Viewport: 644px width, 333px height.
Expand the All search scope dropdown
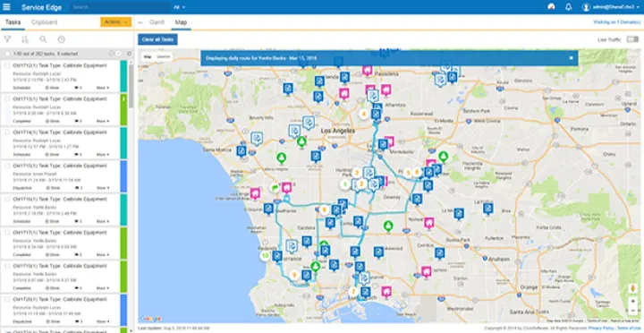pyautogui.click(x=179, y=7)
